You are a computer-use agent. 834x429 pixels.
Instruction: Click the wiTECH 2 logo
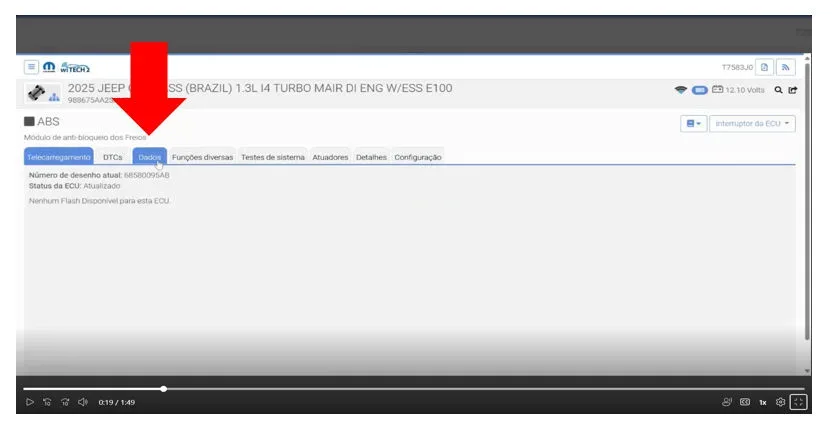point(75,68)
